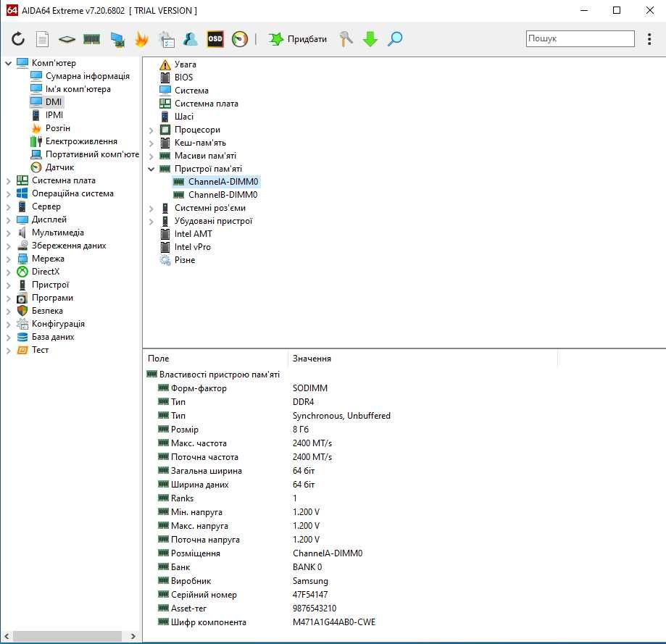
Task: Open the Report page icon
Action: click(x=42, y=39)
